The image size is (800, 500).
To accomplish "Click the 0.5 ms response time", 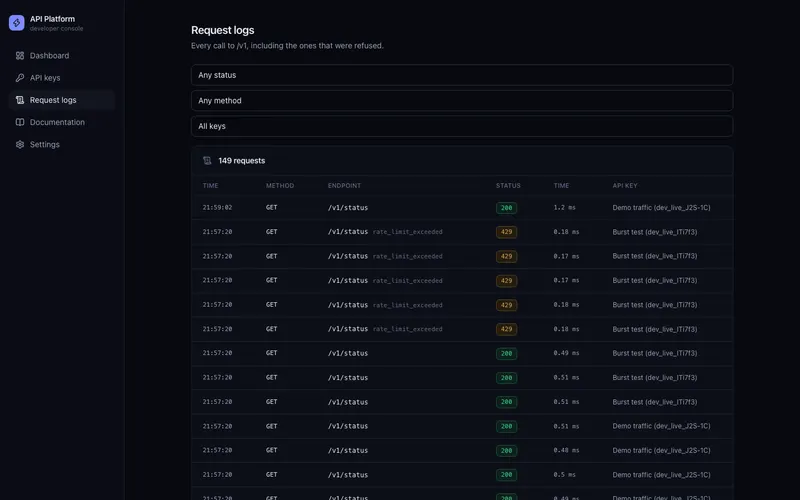I will point(564,475).
